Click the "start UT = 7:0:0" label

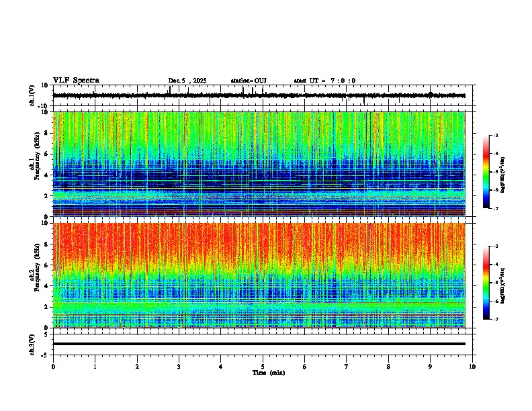324,81
